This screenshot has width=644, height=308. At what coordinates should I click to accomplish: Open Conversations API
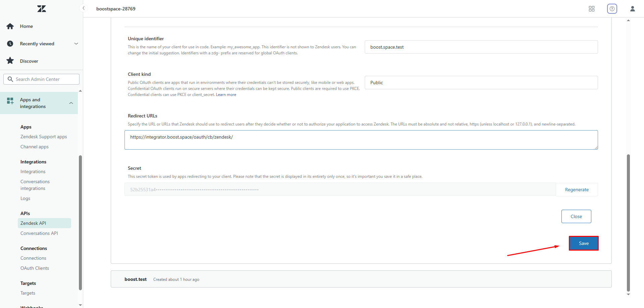click(x=39, y=233)
